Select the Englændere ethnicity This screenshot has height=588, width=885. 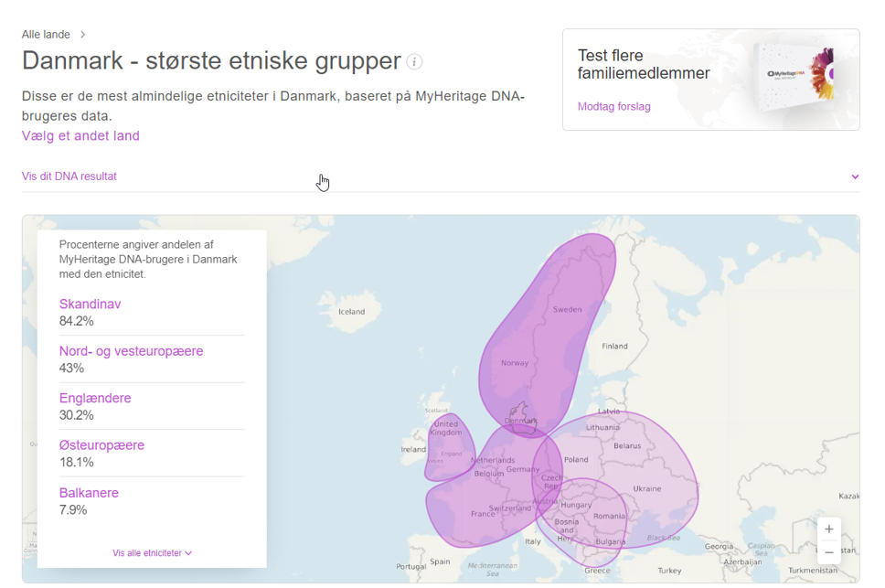[x=95, y=399]
